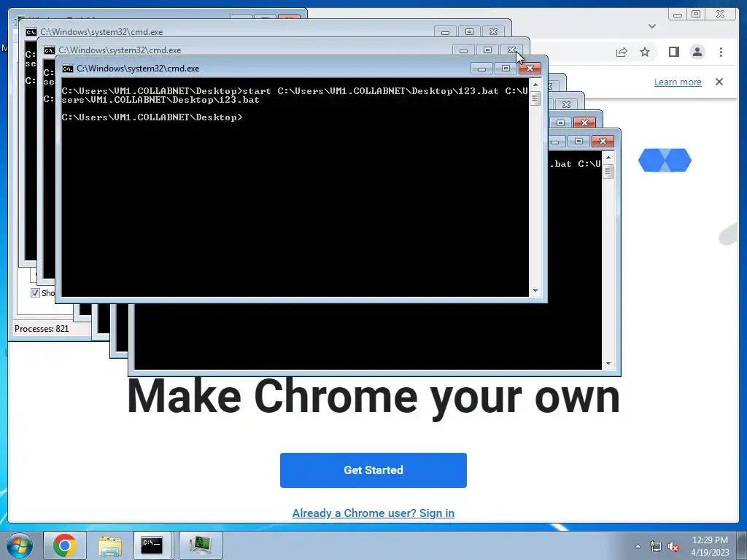Image resolution: width=747 pixels, height=560 pixels.
Task: Close the bottom-right cmd window
Action: (x=603, y=141)
